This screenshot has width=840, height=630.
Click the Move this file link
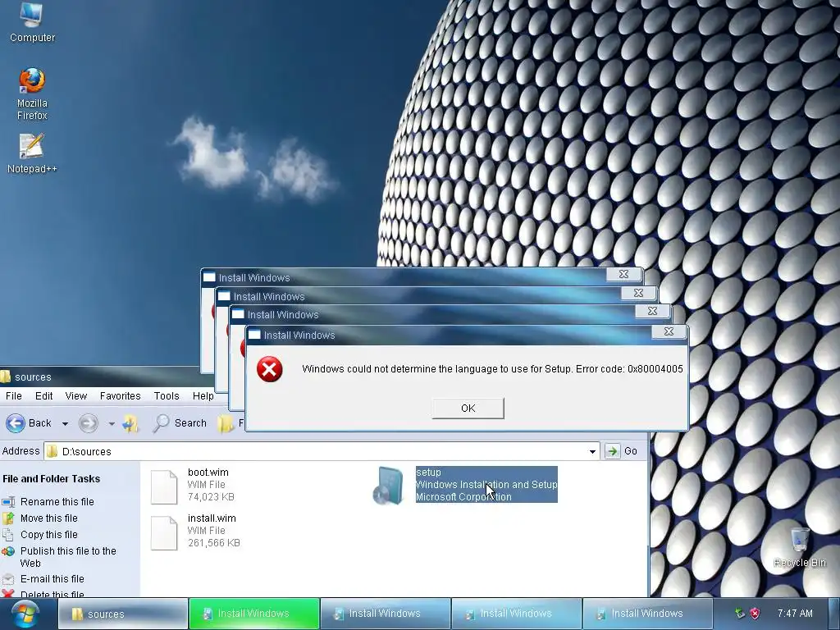pyautogui.click(x=49, y=518)
